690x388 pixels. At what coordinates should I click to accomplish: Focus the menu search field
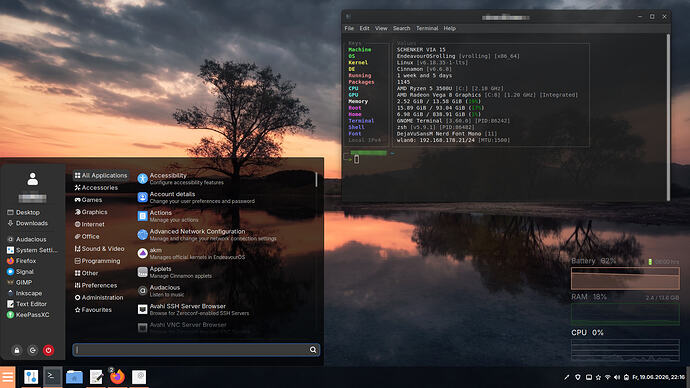click(196, 350)
